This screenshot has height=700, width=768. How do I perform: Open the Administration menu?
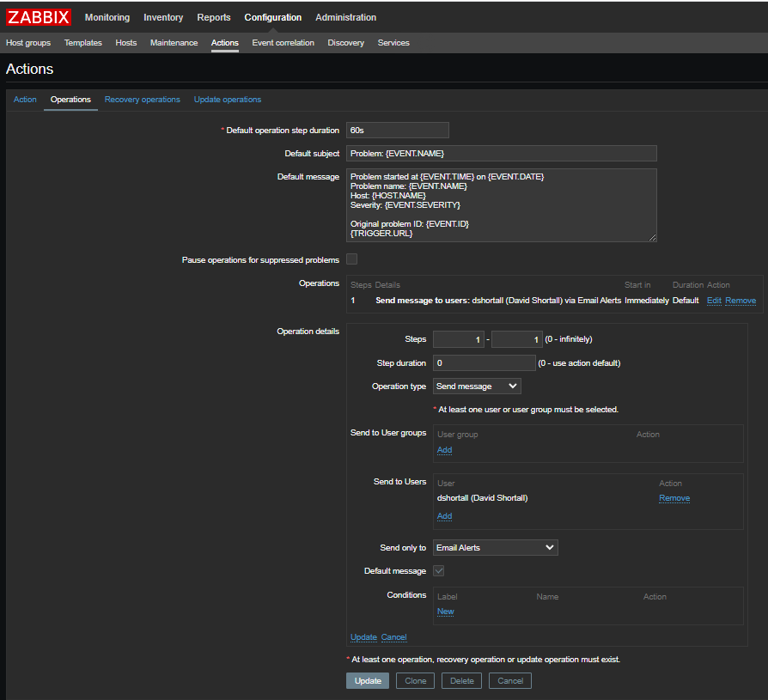click(x=345, y=17)
